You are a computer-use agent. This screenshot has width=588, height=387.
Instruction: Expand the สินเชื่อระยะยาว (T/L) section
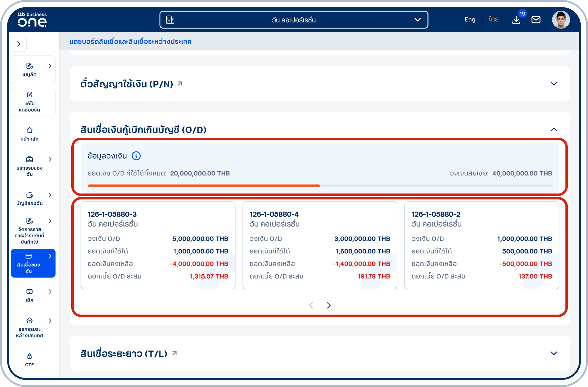(554, 353)
